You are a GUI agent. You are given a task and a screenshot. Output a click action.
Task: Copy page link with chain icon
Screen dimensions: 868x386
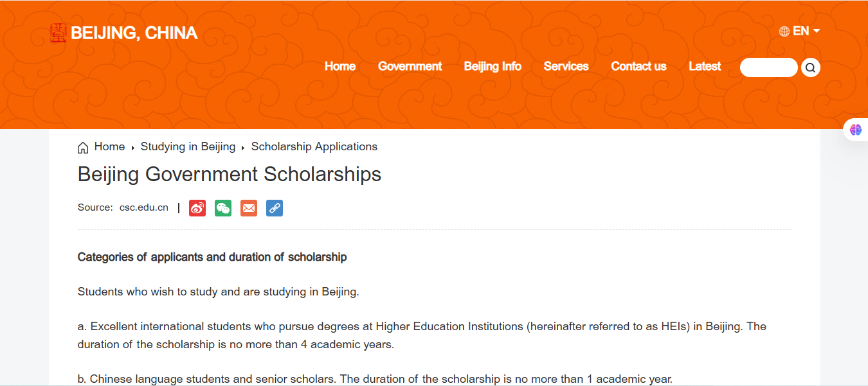pos(275,208)
